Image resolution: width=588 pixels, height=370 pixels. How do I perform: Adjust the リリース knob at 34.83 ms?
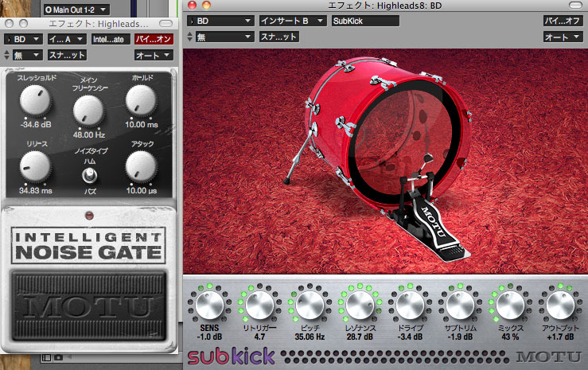[x=35, y=166]
